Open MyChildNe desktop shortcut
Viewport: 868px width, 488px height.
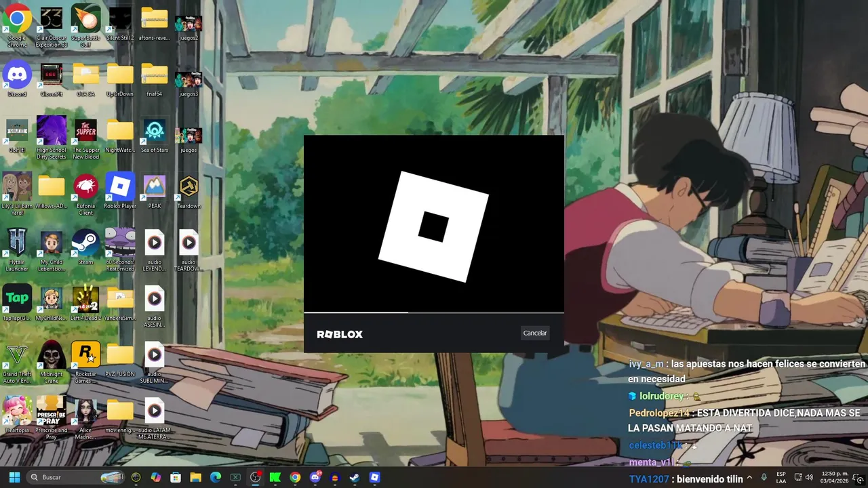click(x=52, y=304)
